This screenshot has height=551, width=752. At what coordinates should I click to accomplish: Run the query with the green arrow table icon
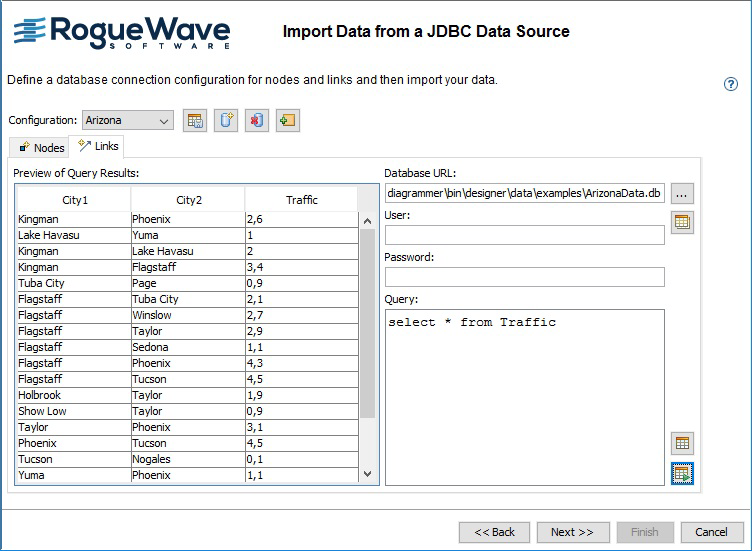click(683, 474)
